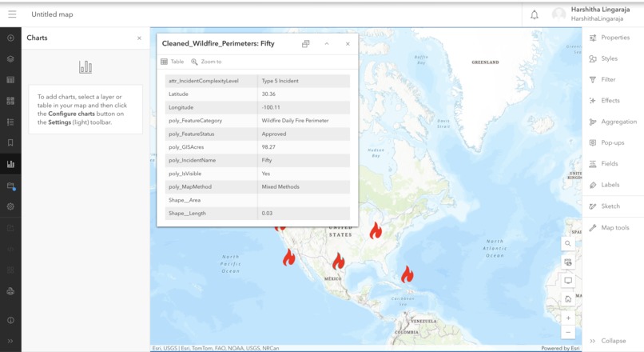Viewport: 644px width, 352px height.
Task: Click the map search magnifier widget
Action: click(x=568, y=243)
